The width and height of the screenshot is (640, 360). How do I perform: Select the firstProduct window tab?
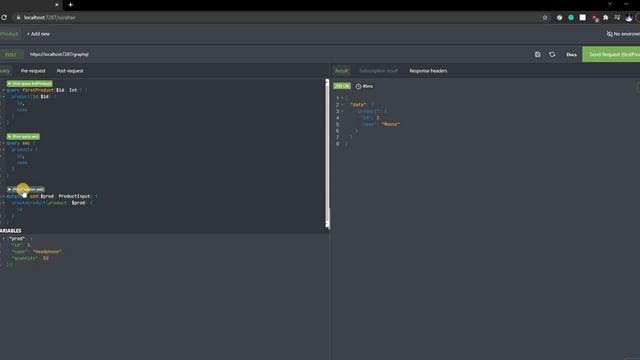(x=9, y=34)
